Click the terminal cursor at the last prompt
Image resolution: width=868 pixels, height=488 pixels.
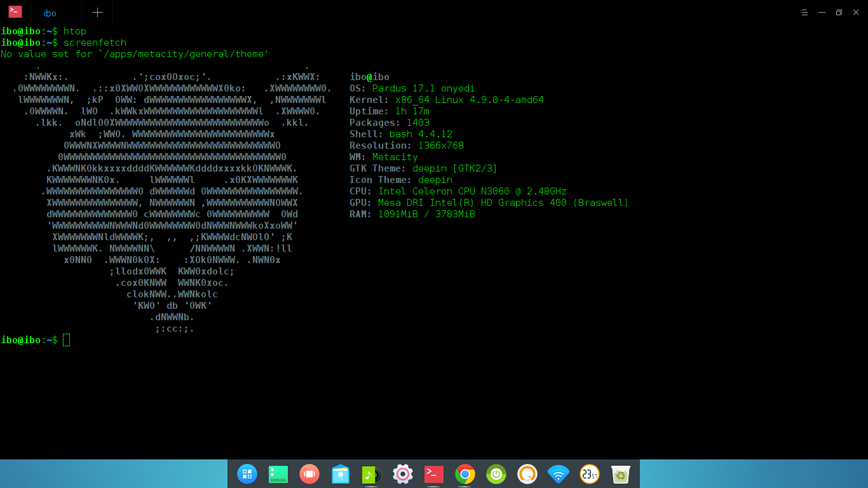[x=67, y=340]
